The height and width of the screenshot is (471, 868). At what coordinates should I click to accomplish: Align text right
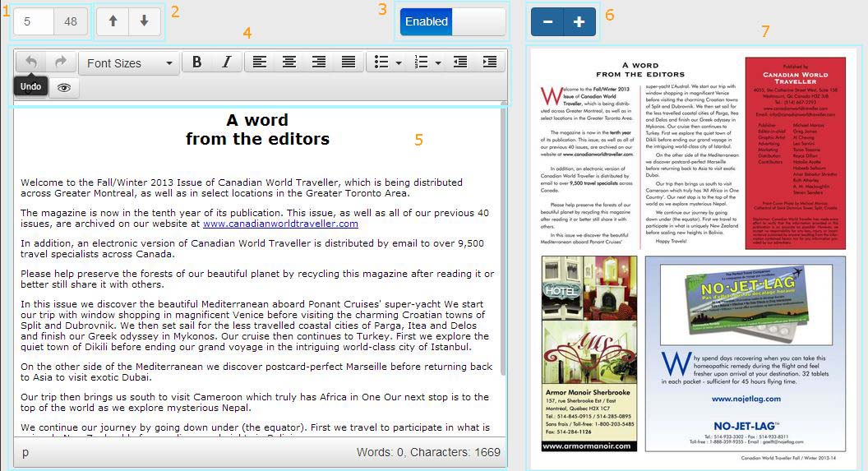(x=319, y=62)
